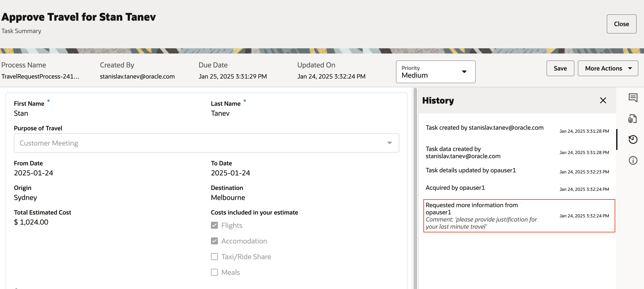Click the stanislav.tanev@oracle.com creator email

(137, 77)
